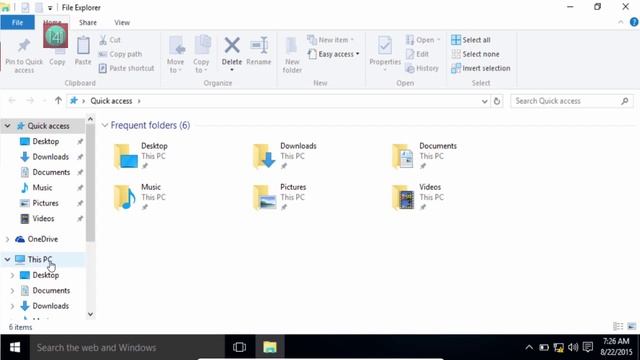This screenshot has height=360, width=640.
Task: Click the Properties checkmark icon
Action: click(384, 45)
